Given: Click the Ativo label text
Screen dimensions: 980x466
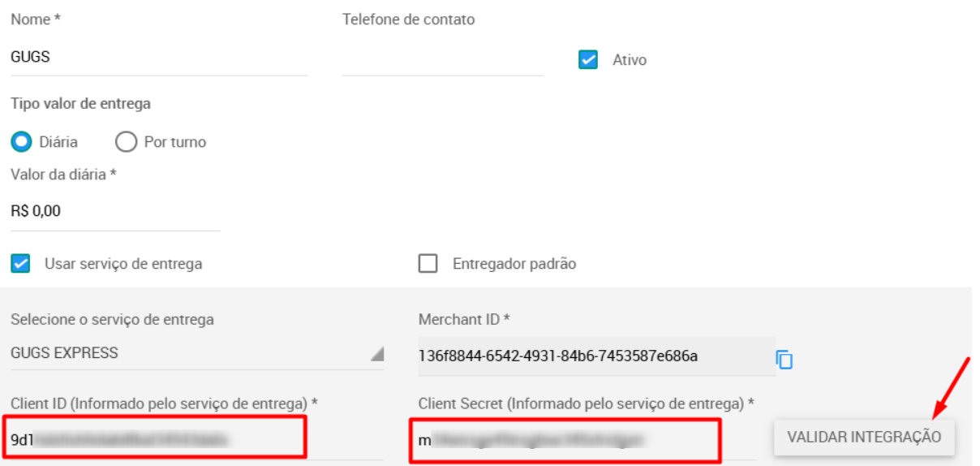Looking at the screenshot, I should click(630, 60).
